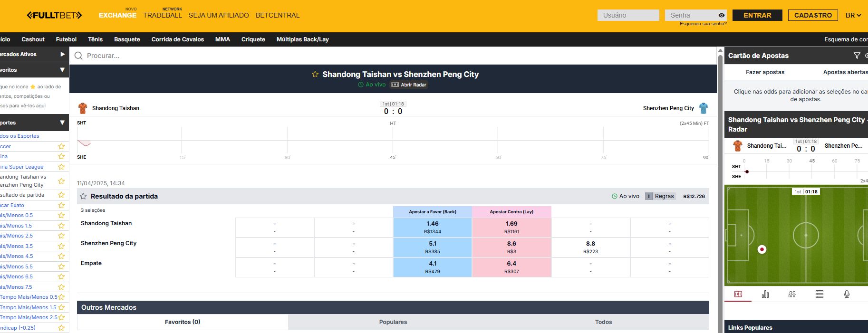The image size is (868, 333).
Task: Click the Abrir Radar button
Action: [x=409, y=85]
